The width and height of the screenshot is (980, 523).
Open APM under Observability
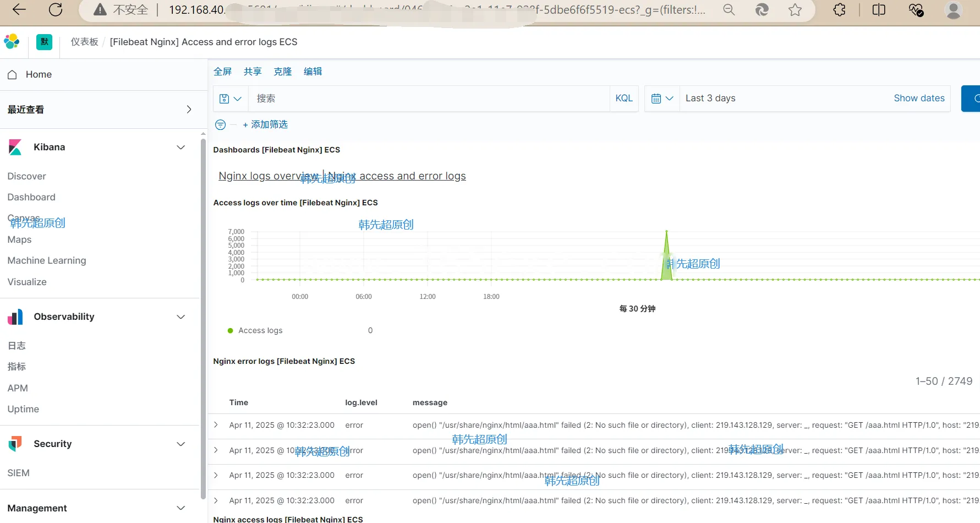click(18, 388)
